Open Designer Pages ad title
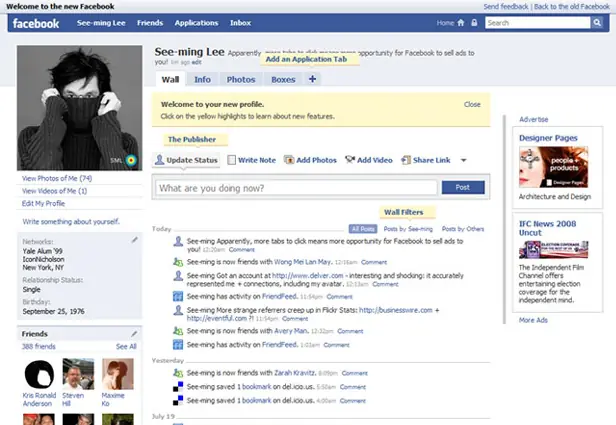The width and height of the screenshot is (616, 425). pos(548,138)
